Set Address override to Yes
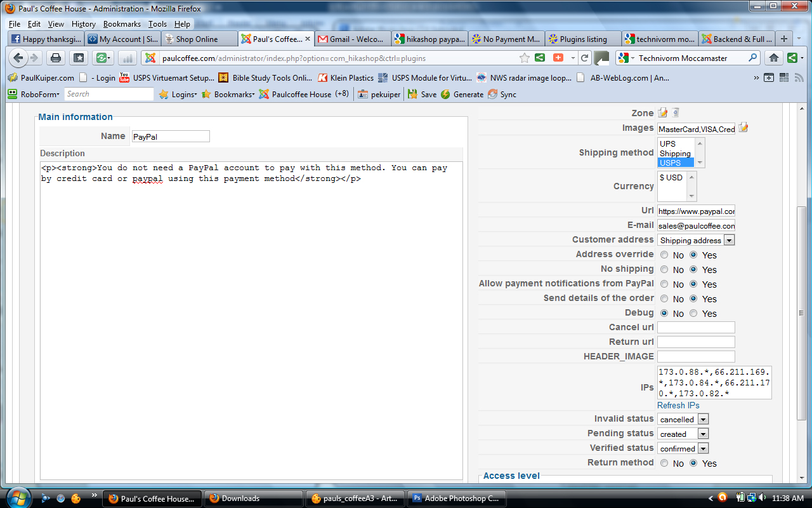812x508 pixels. pyautogui.click(x=693, y=255)
